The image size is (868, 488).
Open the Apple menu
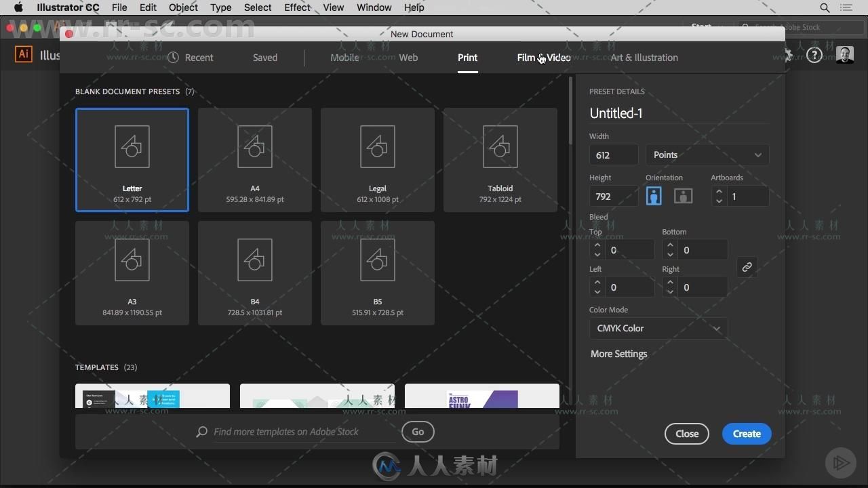(x=18, y=7)
